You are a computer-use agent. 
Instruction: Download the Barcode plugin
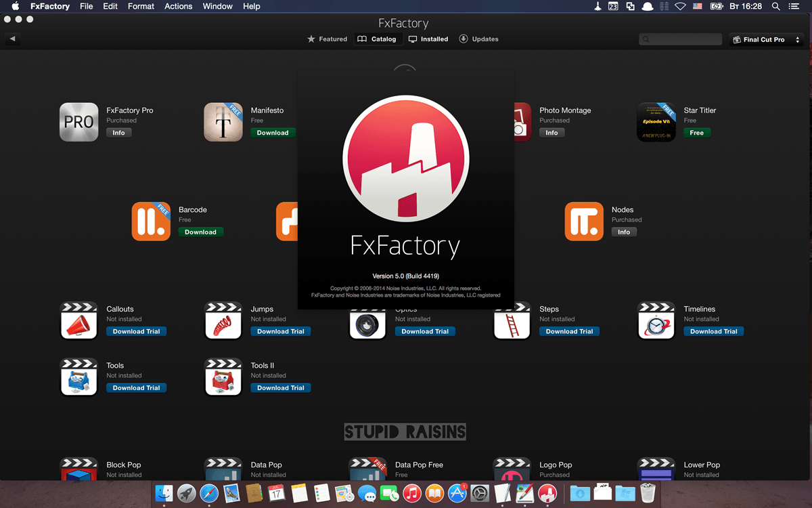tap(200, 232)
